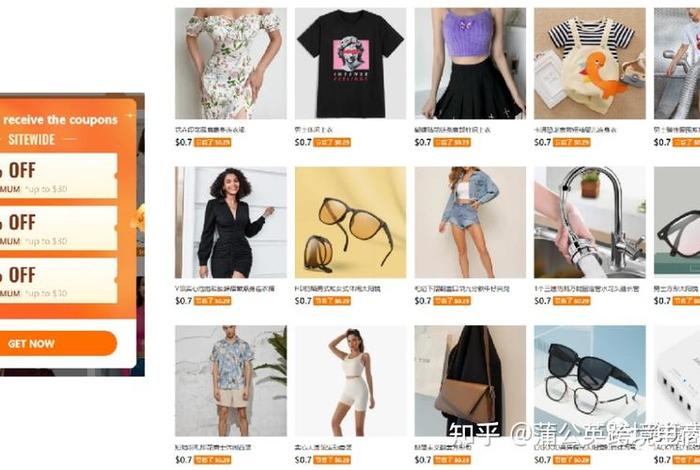The image size is (700, 470).
Task: Select the brown leather shoulder bag product
Action: (x=470, y=381)
